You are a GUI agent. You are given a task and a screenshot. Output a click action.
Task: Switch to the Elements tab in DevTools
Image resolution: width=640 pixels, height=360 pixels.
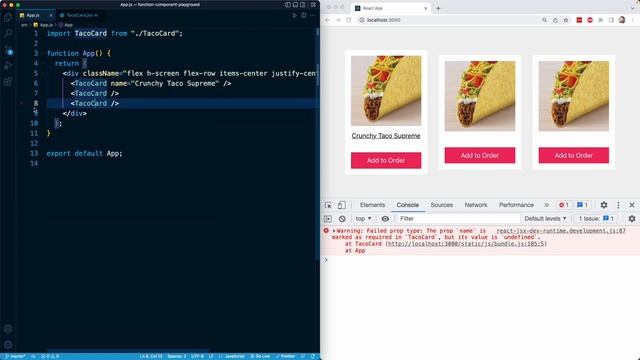pyautogui.click(x=372, y=205)
